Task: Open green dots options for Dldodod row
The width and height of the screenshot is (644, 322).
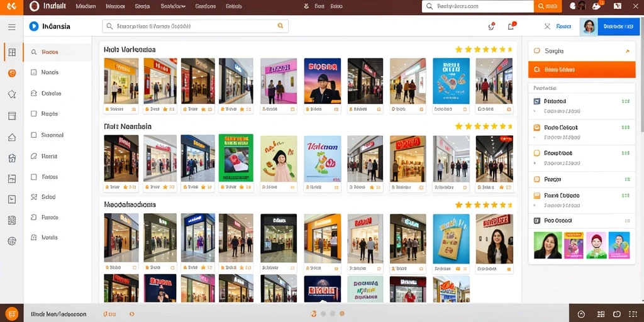Action: 626,101
